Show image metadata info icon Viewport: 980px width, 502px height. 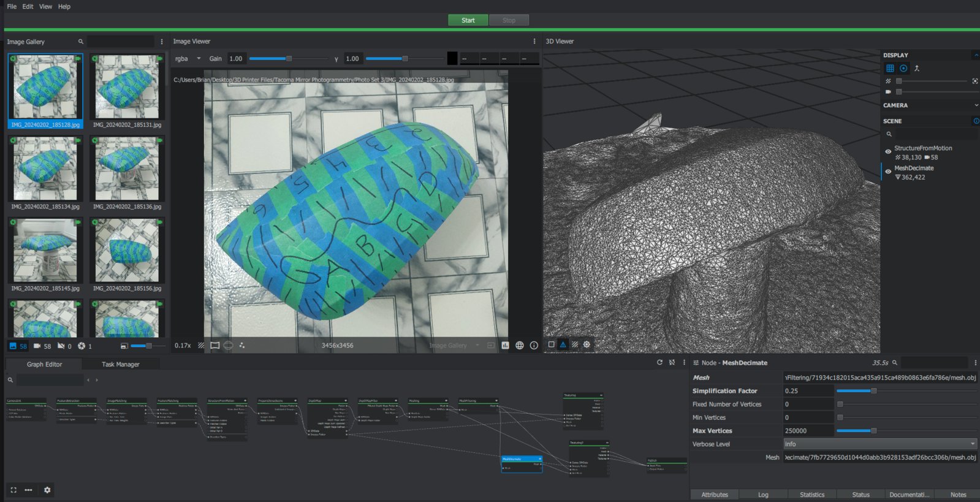534,345
